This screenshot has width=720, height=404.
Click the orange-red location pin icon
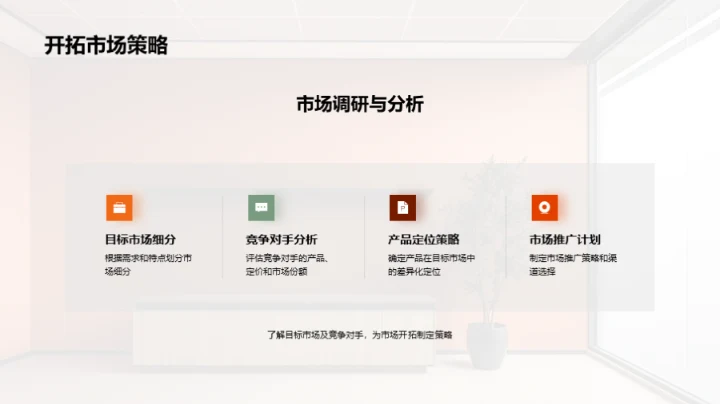pyautogui.click(x=545, y=208)
